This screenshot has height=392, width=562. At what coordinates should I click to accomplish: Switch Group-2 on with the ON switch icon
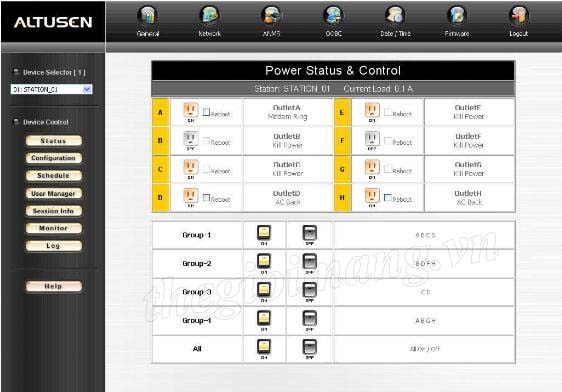tap(264, 262)
